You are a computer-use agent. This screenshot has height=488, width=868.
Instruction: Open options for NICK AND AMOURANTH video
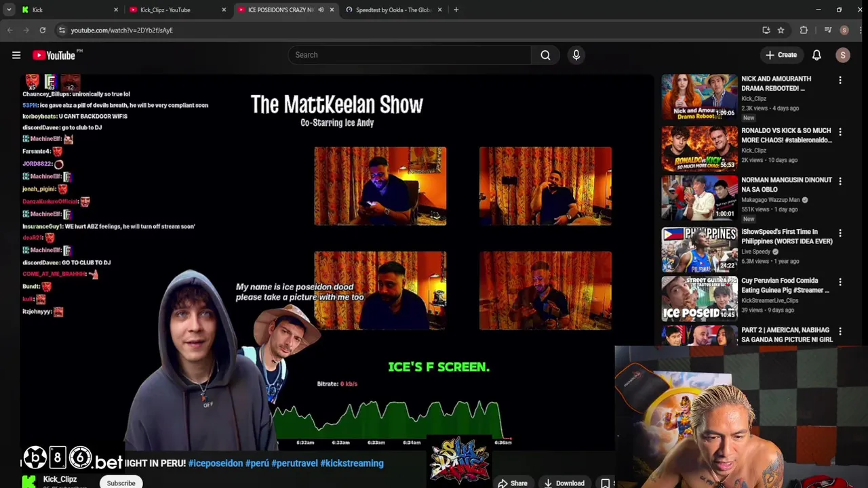840,81
